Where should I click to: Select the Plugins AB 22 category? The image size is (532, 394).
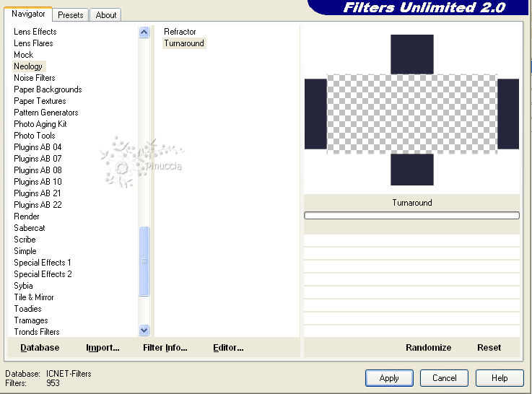38,204
